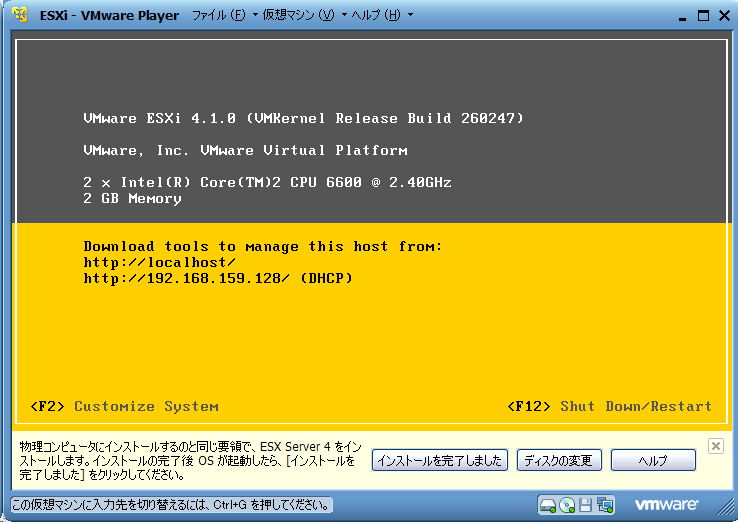This screenshot has height=522, width=738.
Task: Click the <F12> Shut Down/Restart option
Action: coord(610,406)
